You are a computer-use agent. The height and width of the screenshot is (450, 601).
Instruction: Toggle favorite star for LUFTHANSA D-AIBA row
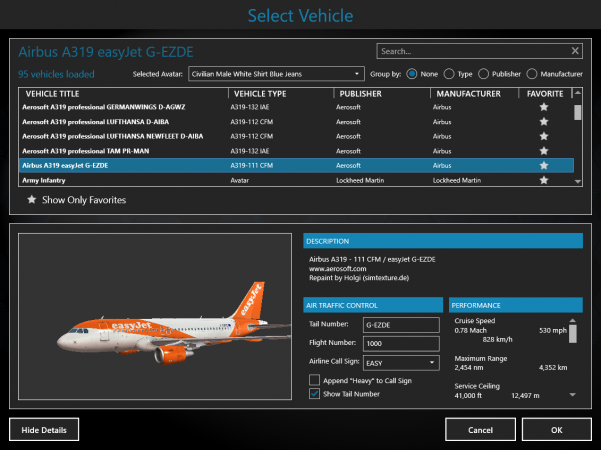click(x=544, y=122)
